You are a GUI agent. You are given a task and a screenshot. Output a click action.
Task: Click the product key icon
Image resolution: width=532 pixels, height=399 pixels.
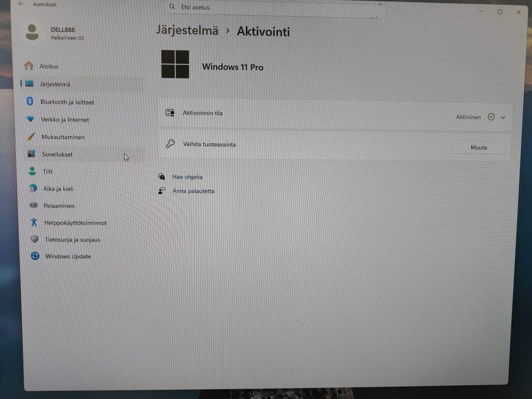point(170,144)
